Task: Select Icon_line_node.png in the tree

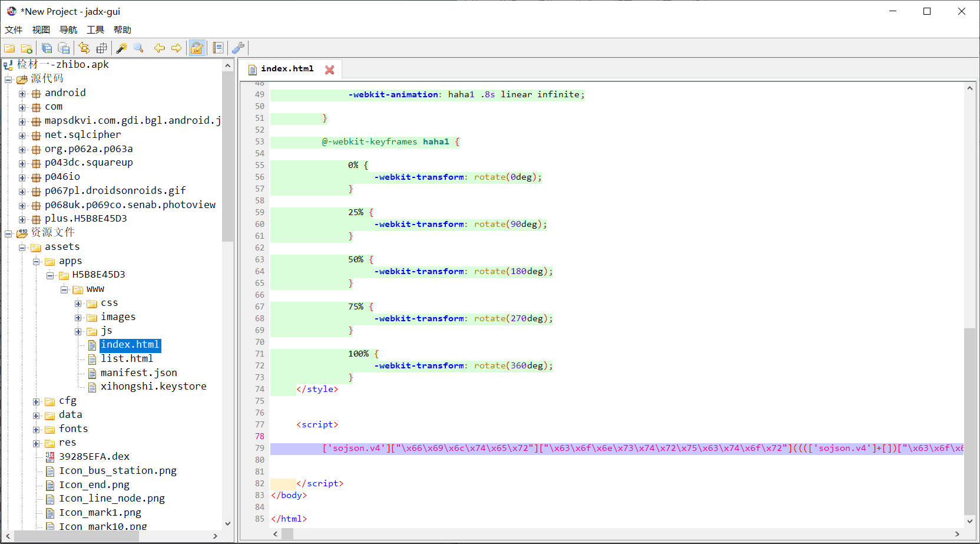Action: (x=112, y=498)
